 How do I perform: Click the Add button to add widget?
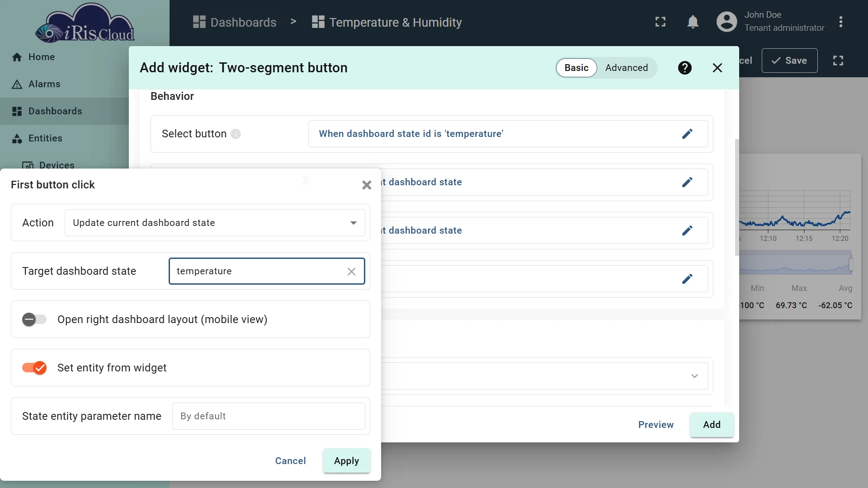tap(712, 425)
